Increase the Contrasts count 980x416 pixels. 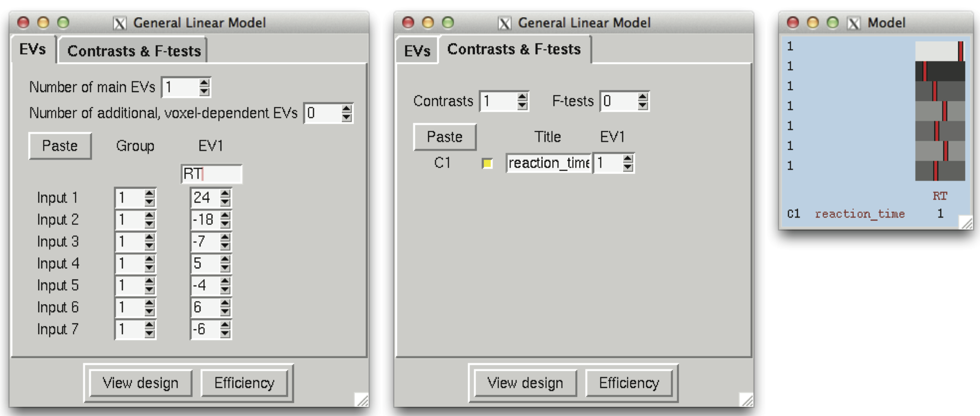(x=522, y=98)
